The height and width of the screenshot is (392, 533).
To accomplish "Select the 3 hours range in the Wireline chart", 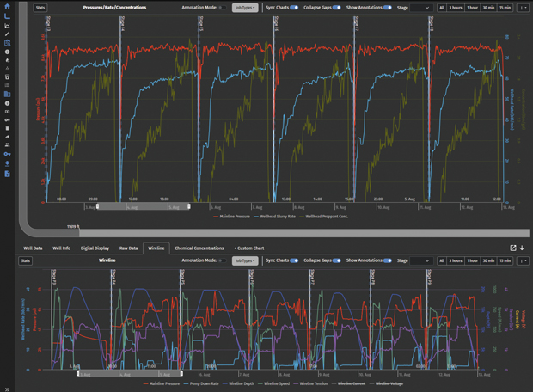I will pyautogui.click(x=454, y=260).
